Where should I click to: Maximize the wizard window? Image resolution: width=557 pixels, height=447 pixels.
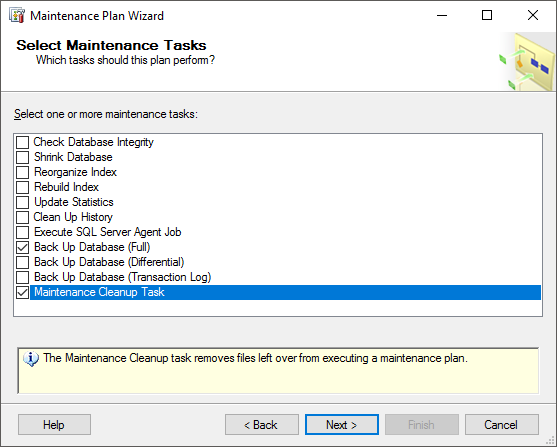pyautogui.click(x=487, y=15)
